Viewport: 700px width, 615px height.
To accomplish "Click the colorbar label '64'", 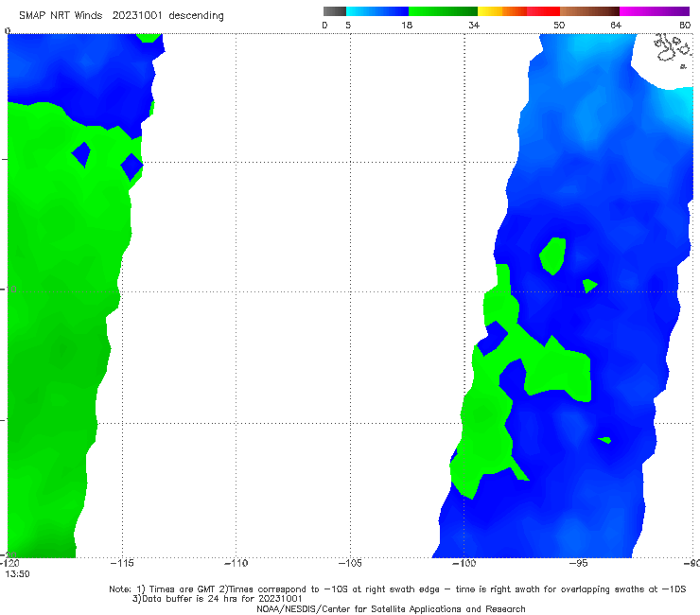I will coord(616,26).
